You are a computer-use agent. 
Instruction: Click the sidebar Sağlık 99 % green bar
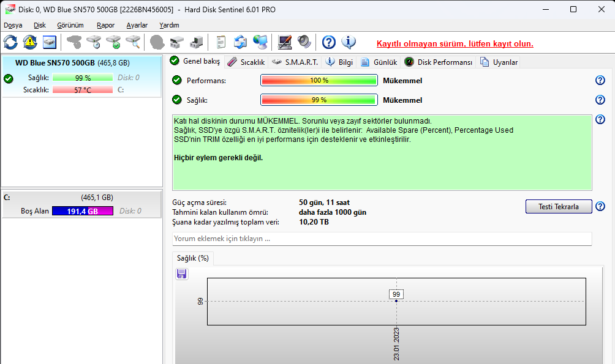point(83,78)
